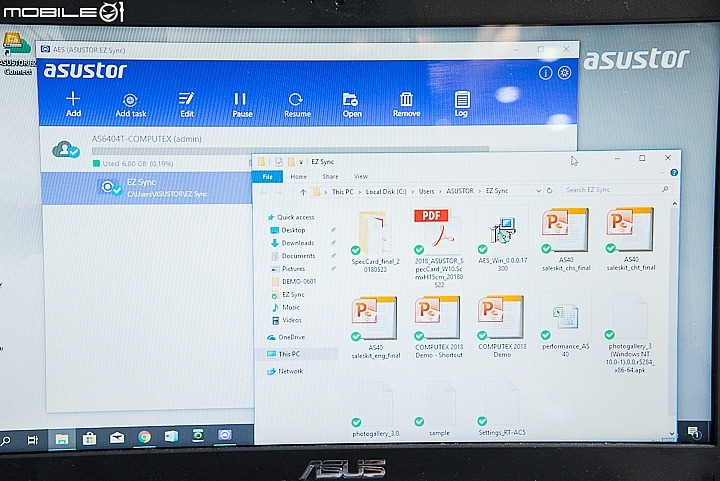The height and width of the screenshot is (481, 720).
Task: Click ASUSTOR in the address path
Action: click(x=460, y=191)
